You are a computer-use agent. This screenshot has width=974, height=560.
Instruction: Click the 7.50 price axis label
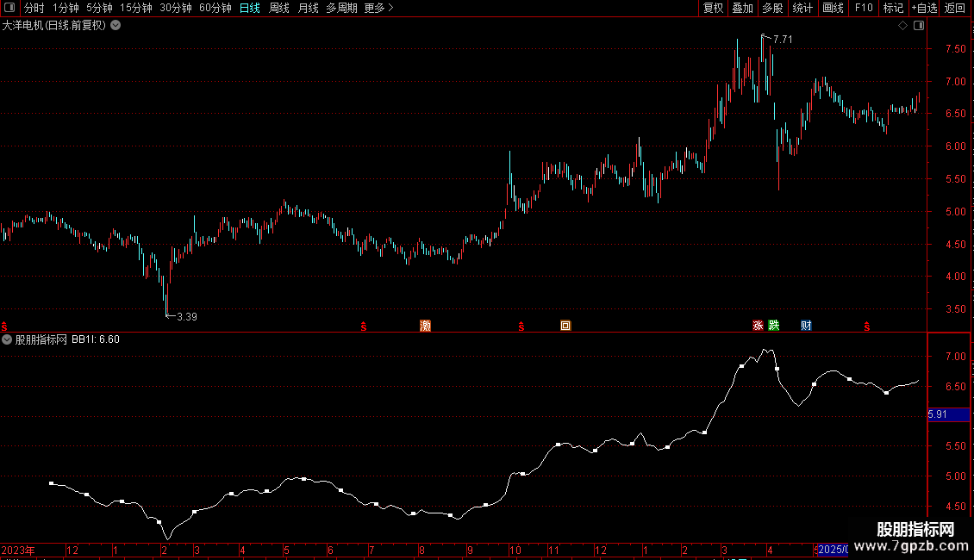955,49
